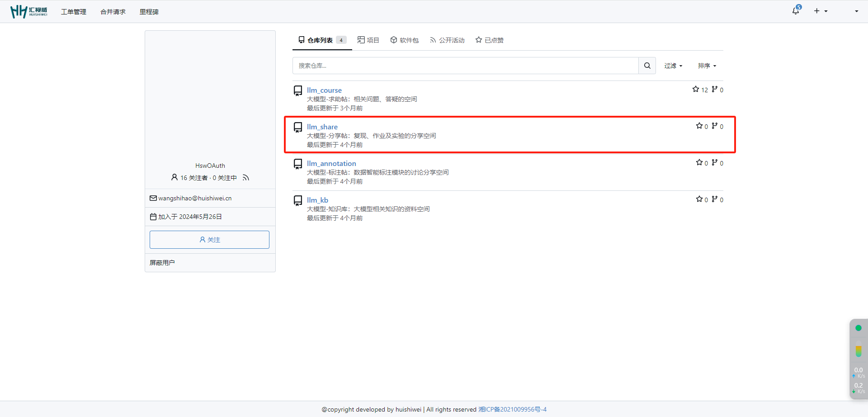
Task: Click the notification bell icon
Action: 796,11
